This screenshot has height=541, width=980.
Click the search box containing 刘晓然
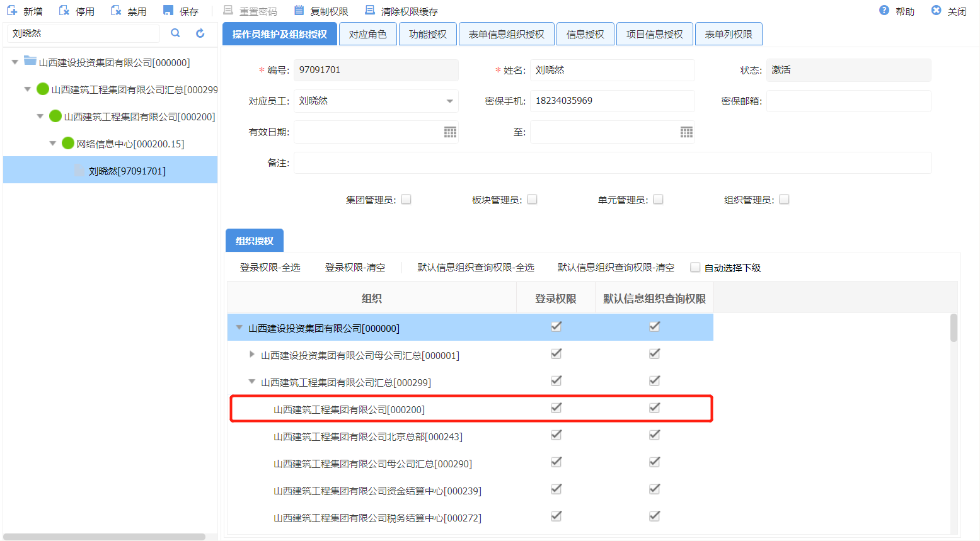[83, 33]
